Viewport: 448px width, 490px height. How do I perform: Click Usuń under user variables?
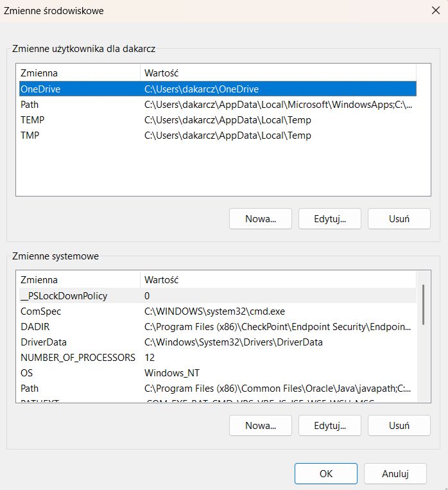pos(399,219)
